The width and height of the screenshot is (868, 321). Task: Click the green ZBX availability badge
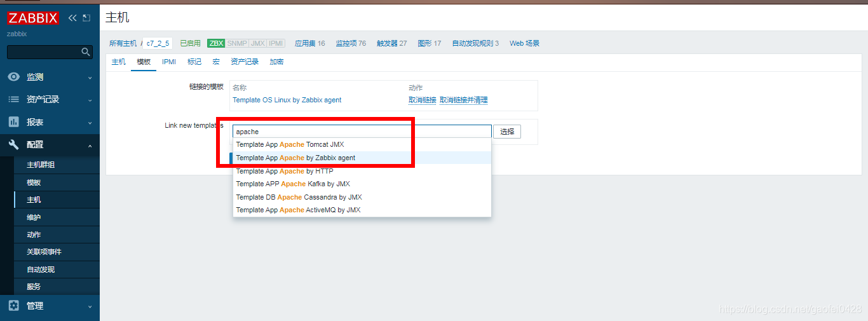point(216,43)
